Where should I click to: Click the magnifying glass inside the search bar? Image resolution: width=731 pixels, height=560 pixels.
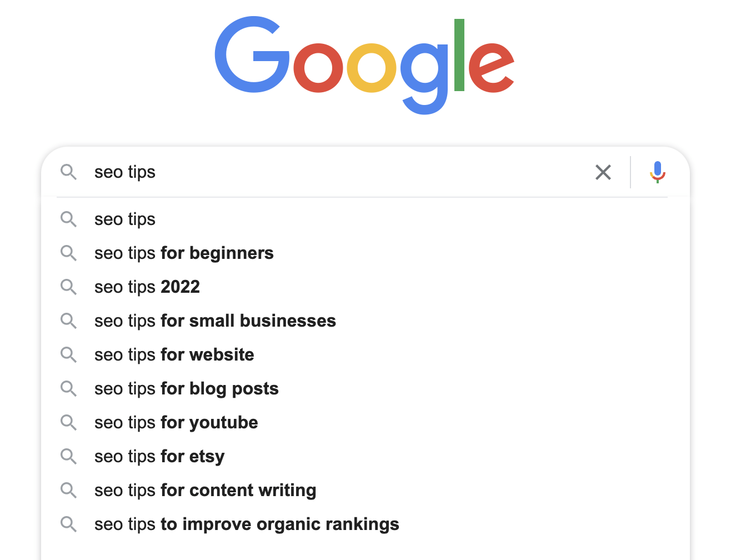(x=69, y=172)
